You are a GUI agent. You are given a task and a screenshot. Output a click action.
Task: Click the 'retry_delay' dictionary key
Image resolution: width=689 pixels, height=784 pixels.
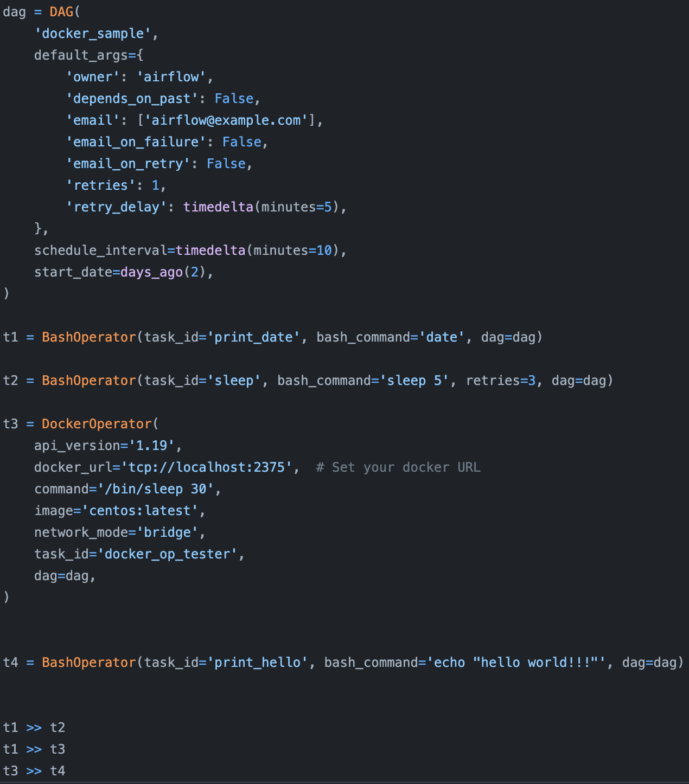click(x=116, y=207)
